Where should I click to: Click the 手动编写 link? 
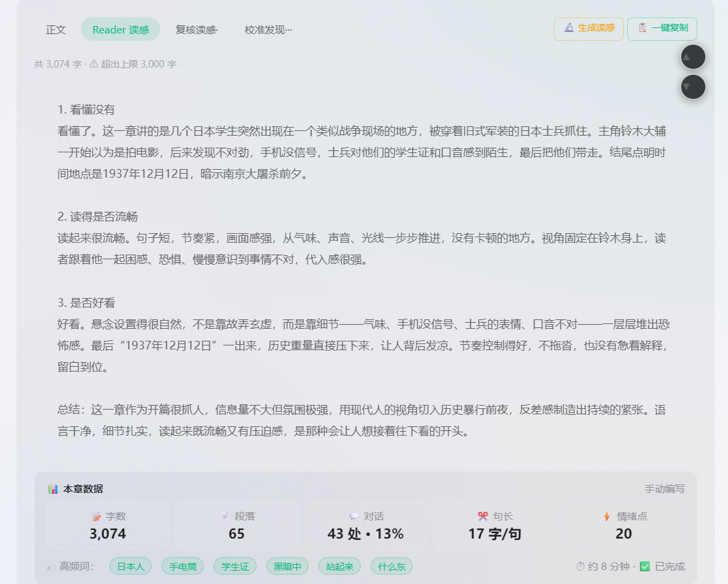(665, 488)
